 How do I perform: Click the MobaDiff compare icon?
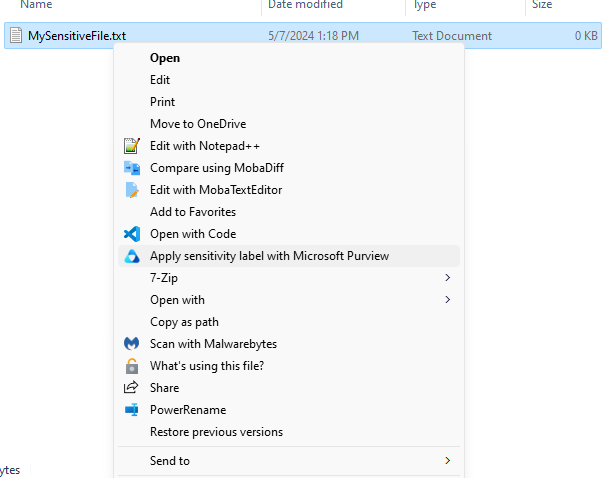pyautogui.click(x=132, y=168)
